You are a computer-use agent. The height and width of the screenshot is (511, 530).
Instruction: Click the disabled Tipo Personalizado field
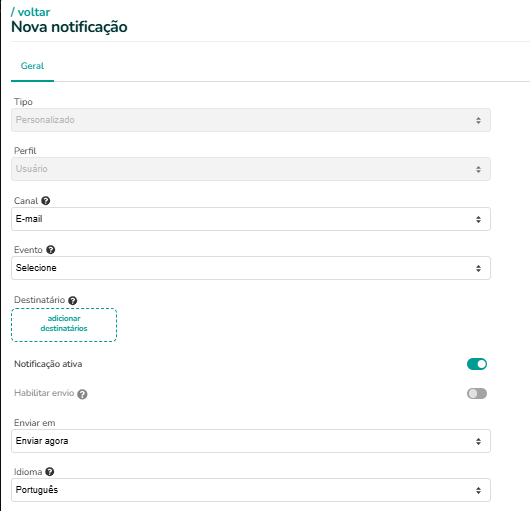[x=251, y=120]
